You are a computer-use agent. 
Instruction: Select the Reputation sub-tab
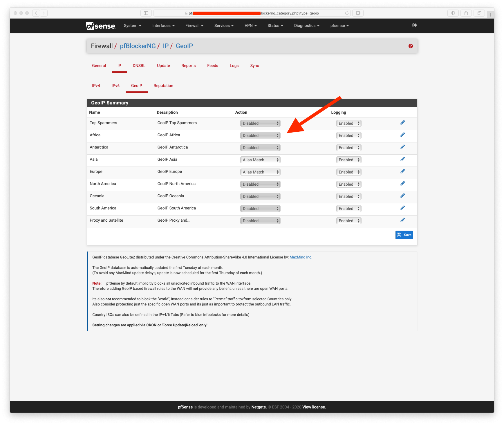pos(163,86)
